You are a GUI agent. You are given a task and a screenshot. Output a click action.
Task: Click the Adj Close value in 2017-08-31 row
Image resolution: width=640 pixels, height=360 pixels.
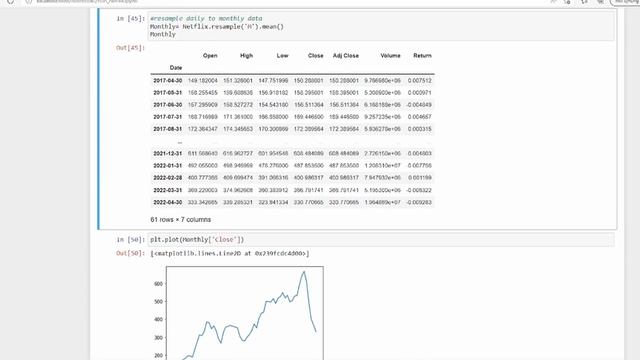pyautogui.click(x=344, y=129)
